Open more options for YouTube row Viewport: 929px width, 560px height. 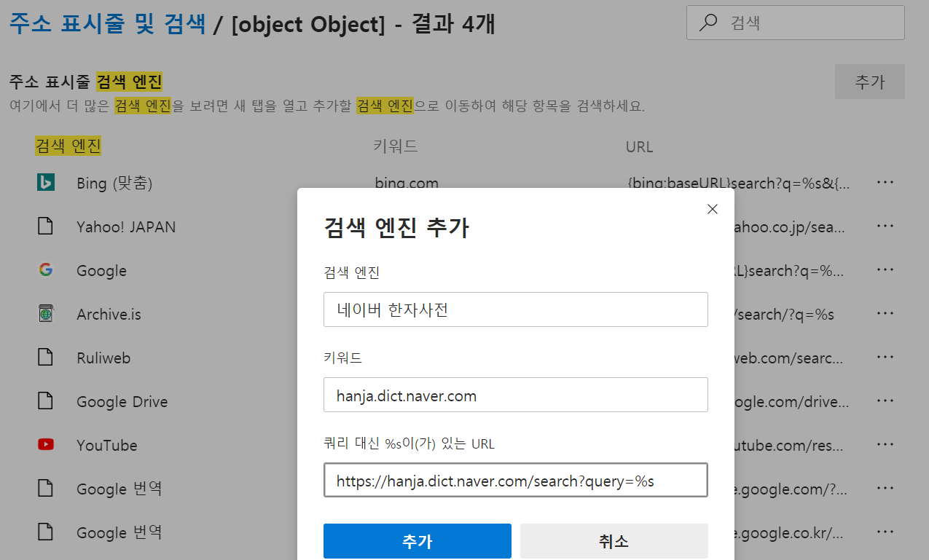pos(885,445)
